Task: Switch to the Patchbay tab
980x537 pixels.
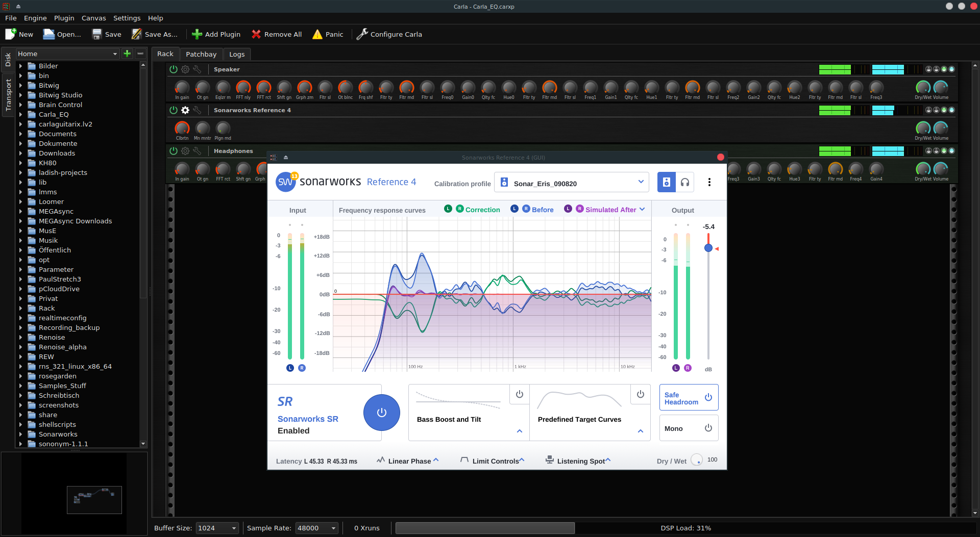Action: (201, 54)
